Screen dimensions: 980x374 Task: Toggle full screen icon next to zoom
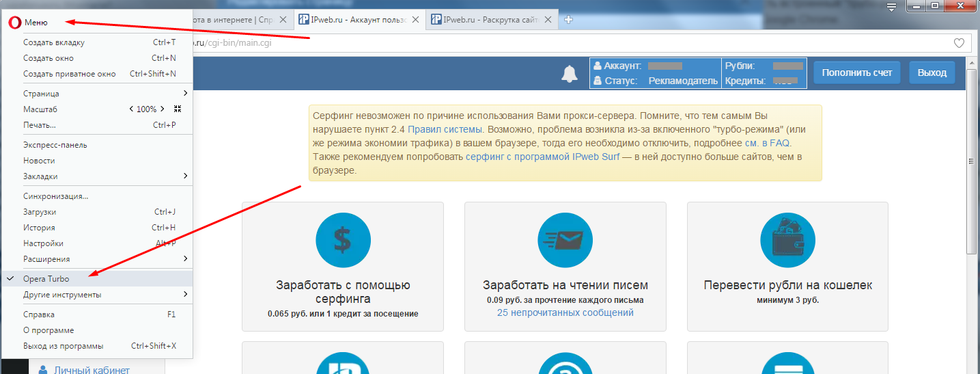point(178,109)
